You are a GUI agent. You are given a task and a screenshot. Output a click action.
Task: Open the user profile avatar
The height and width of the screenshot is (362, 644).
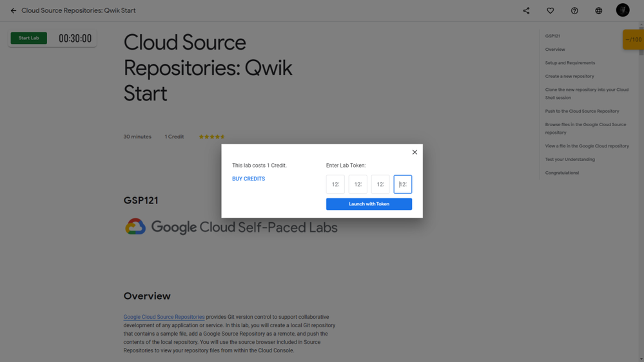point(623,10)
